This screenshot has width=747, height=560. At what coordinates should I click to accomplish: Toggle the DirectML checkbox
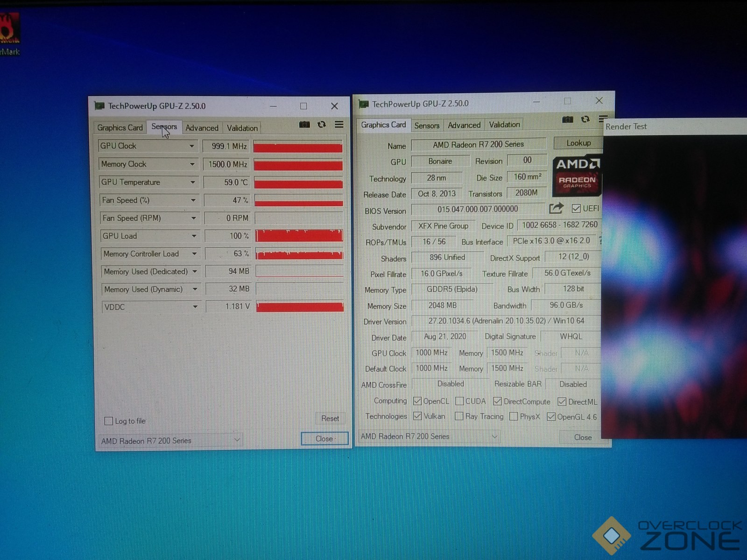(562, 401)
